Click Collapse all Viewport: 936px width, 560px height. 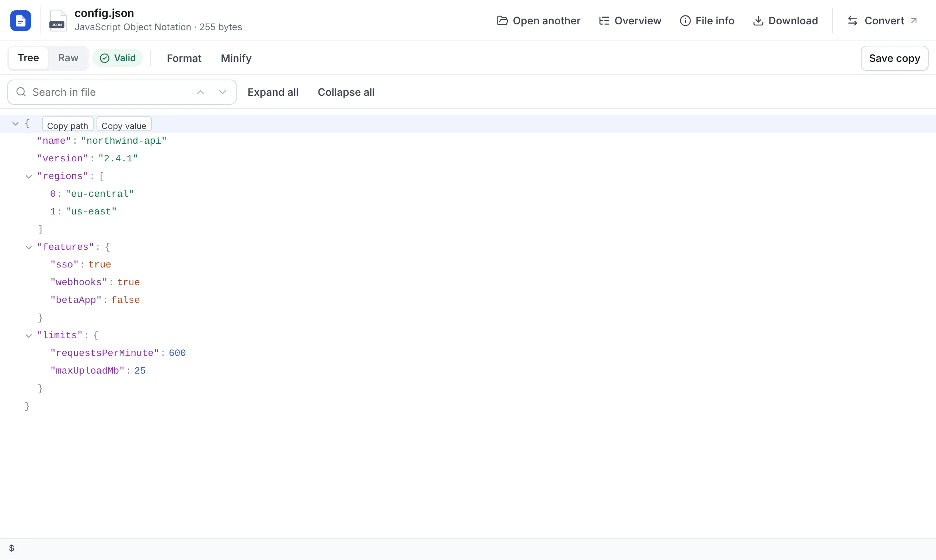[346, 92]
